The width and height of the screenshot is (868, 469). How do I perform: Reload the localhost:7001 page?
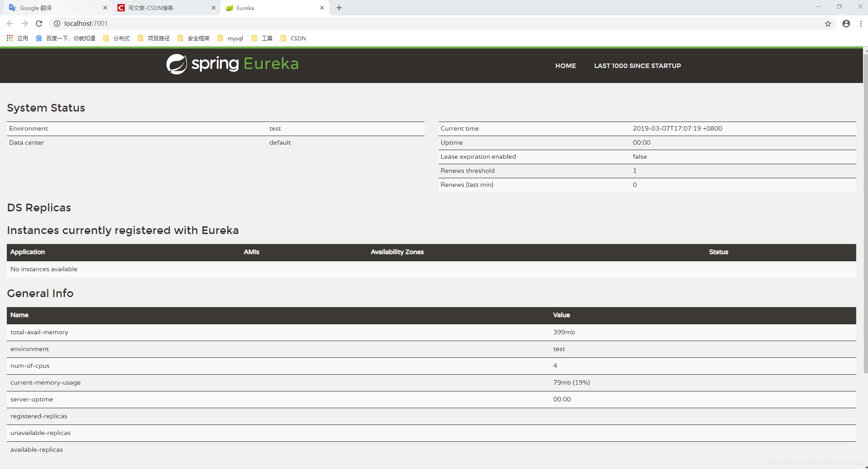(39, 24)
